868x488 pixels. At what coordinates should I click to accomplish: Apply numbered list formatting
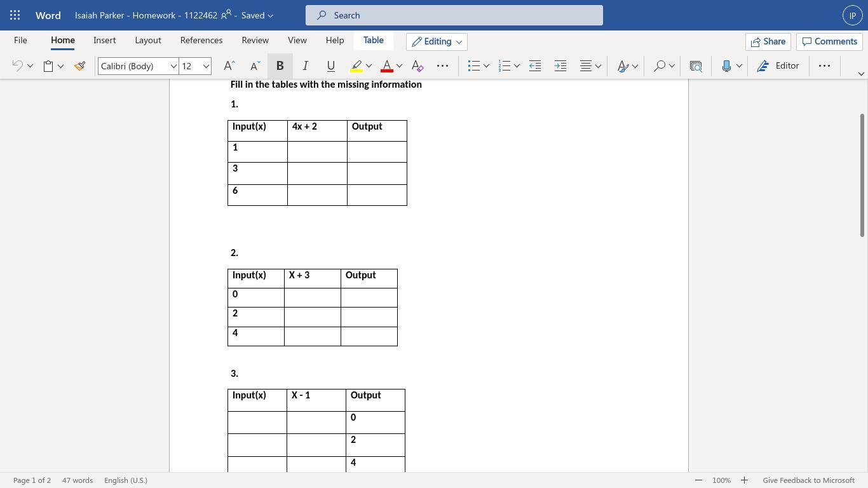pyautogui.click(x=505, y=66)
